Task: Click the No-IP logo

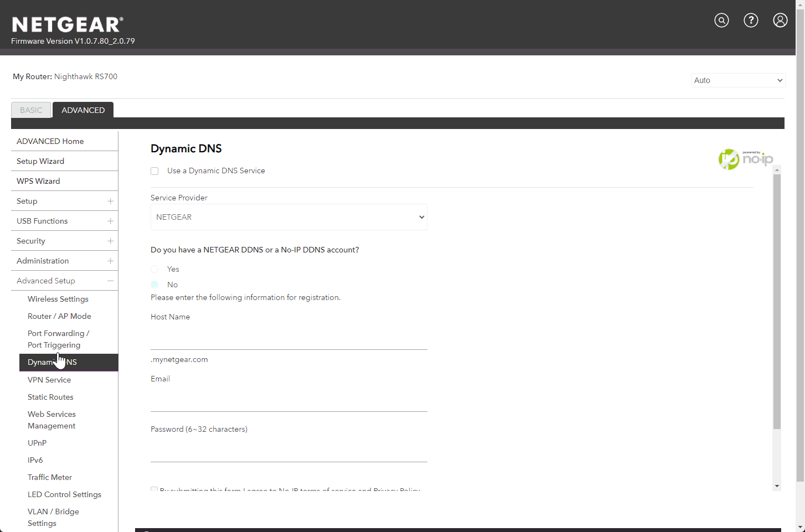Action: click(745, 159)
